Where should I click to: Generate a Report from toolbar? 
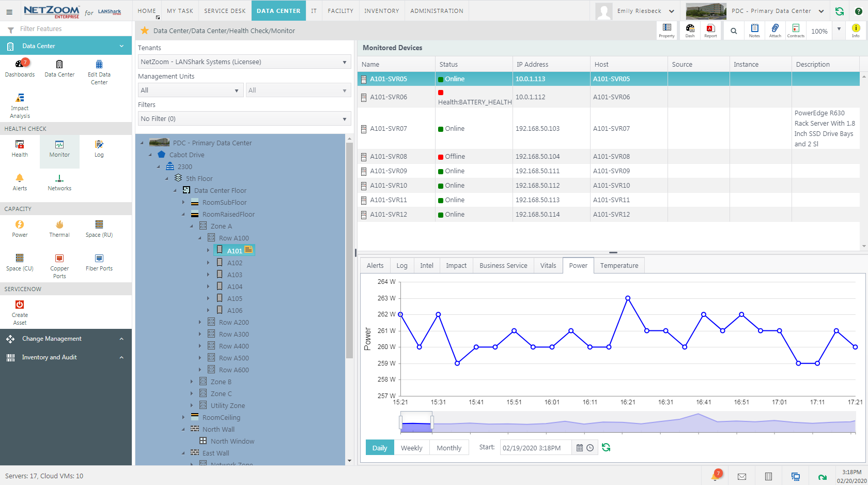(710, 31)
